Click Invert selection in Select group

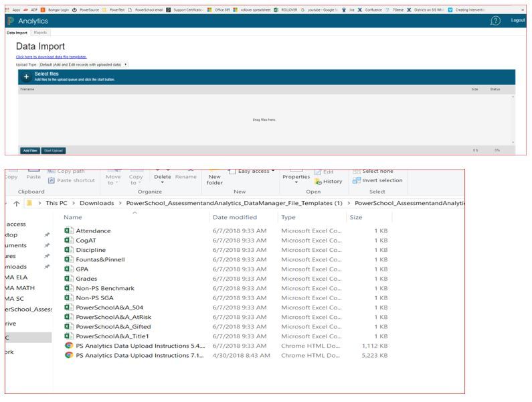[377, 180]
